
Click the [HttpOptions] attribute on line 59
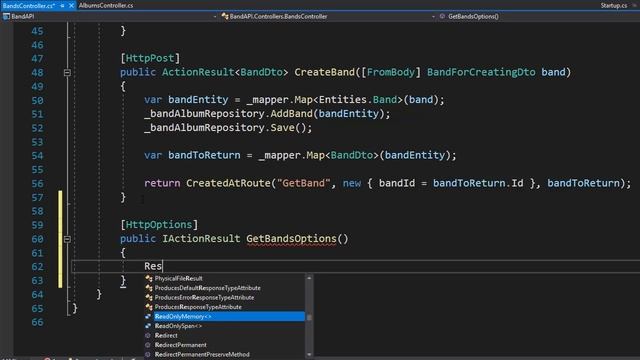159,225
